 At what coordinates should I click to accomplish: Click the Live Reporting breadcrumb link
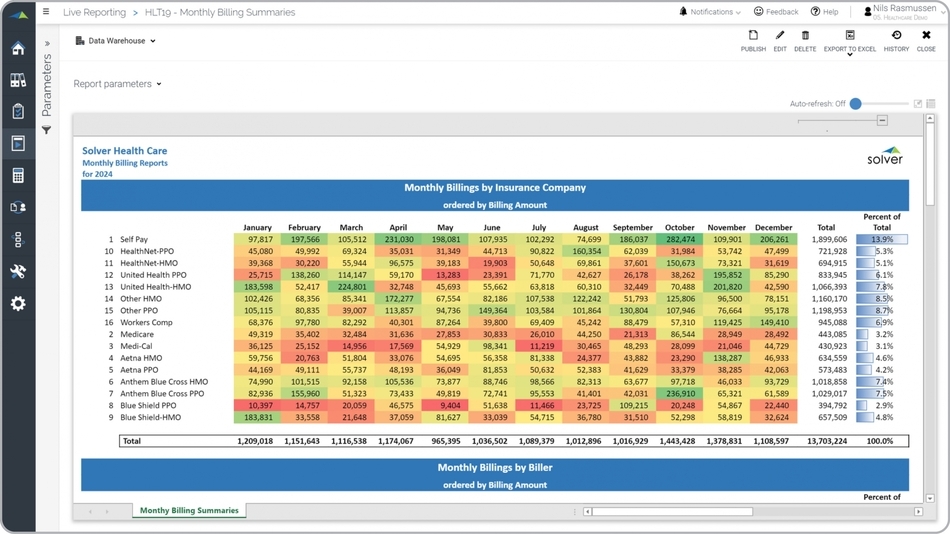coord(94,13)
